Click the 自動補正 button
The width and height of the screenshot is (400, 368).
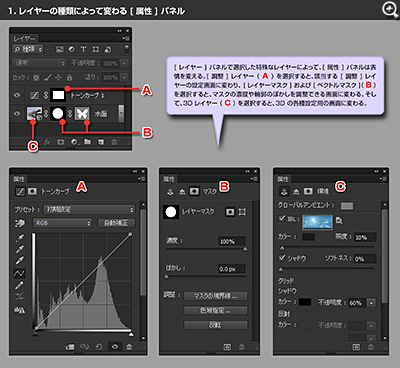(x=116, y=223)
